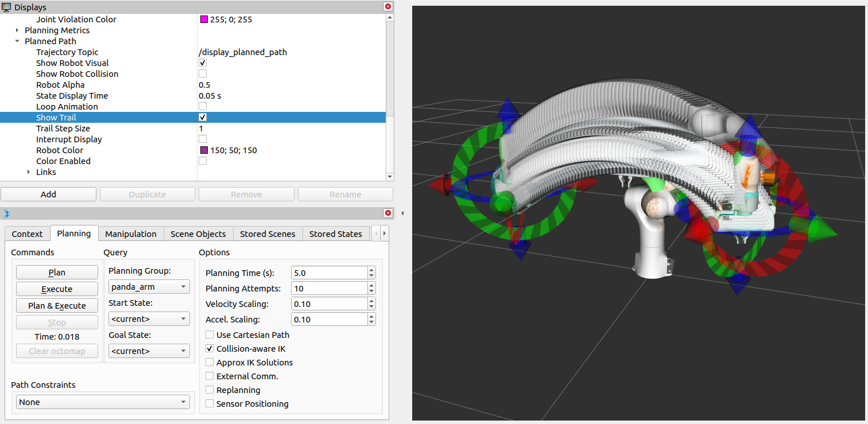
Task: Increase Planning Time with the up arrow
Action: pos(371,270)
